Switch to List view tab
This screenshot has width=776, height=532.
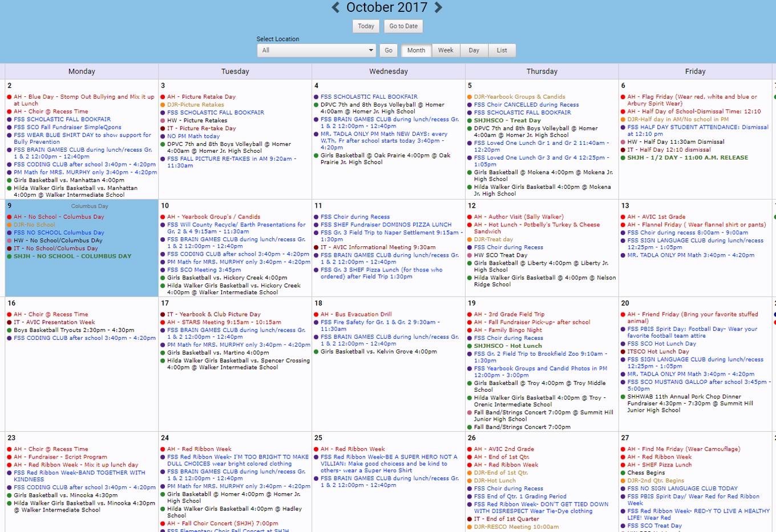click(502, 50)
